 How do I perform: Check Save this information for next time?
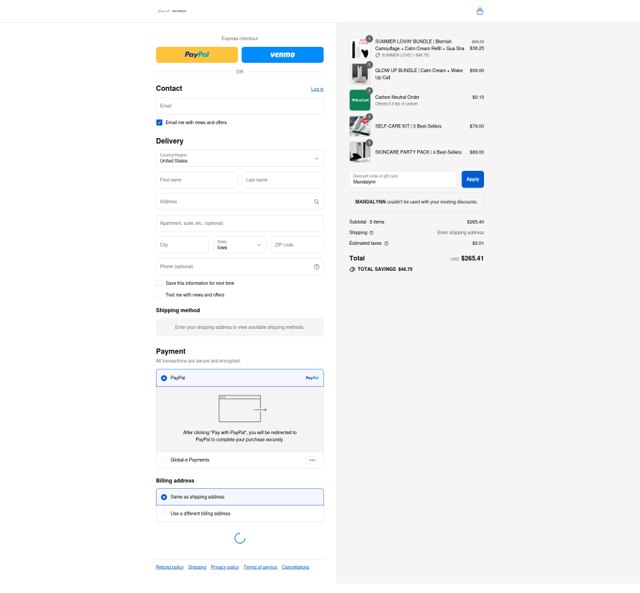point(159,283)
